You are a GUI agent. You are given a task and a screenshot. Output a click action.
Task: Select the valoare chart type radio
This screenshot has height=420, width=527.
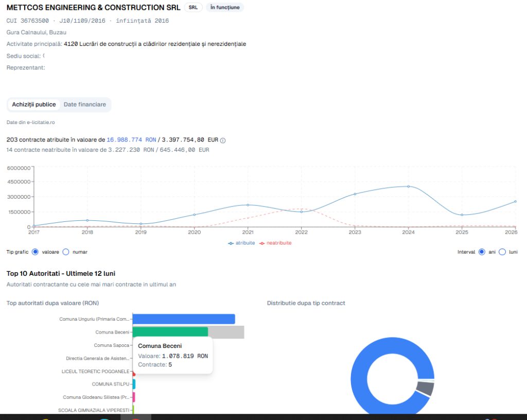(35, 252)
